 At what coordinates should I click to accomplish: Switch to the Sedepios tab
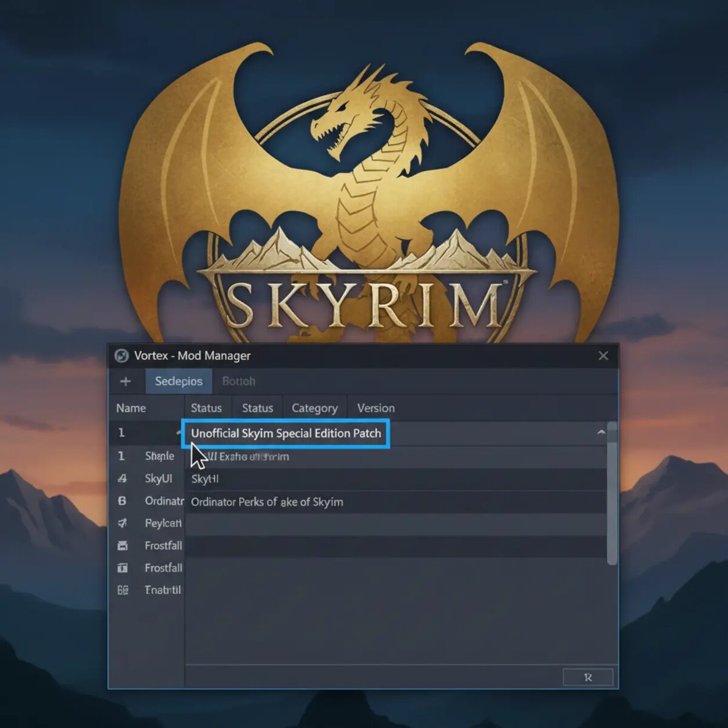tap(178, 381)
